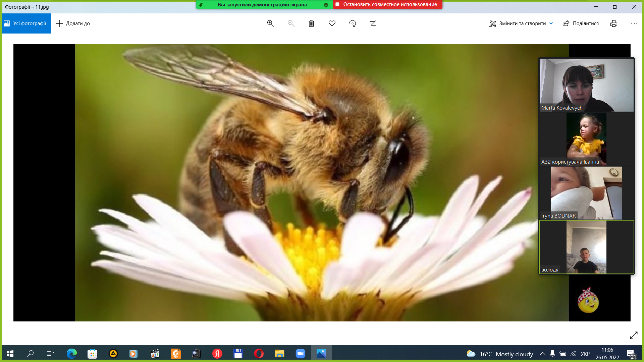
Task: Open AIMP player from the taskbar
Action: (x=113, y=354)
